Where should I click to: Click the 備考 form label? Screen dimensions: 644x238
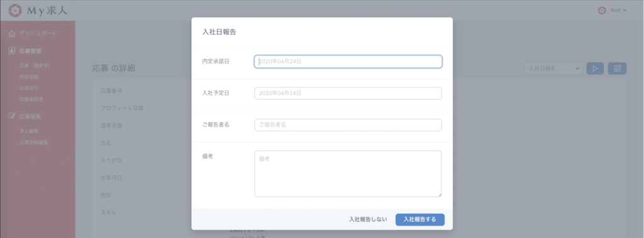pyautogui.click(x=208, y=156)
